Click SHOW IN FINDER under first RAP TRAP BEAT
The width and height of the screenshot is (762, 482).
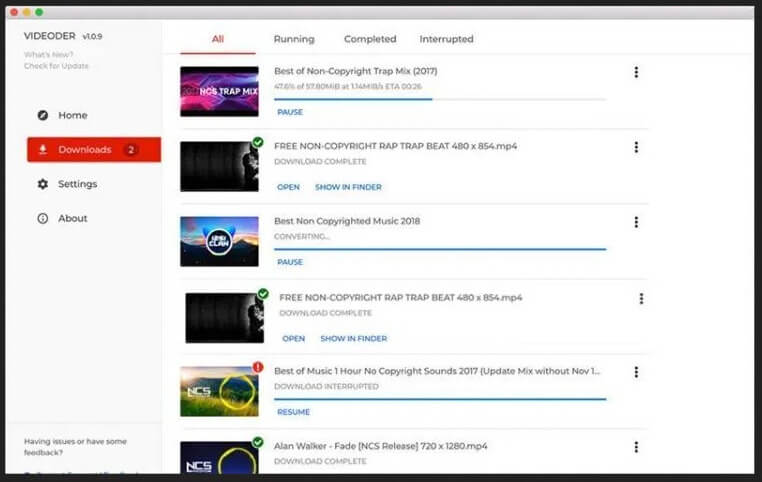tap(348, 187)
